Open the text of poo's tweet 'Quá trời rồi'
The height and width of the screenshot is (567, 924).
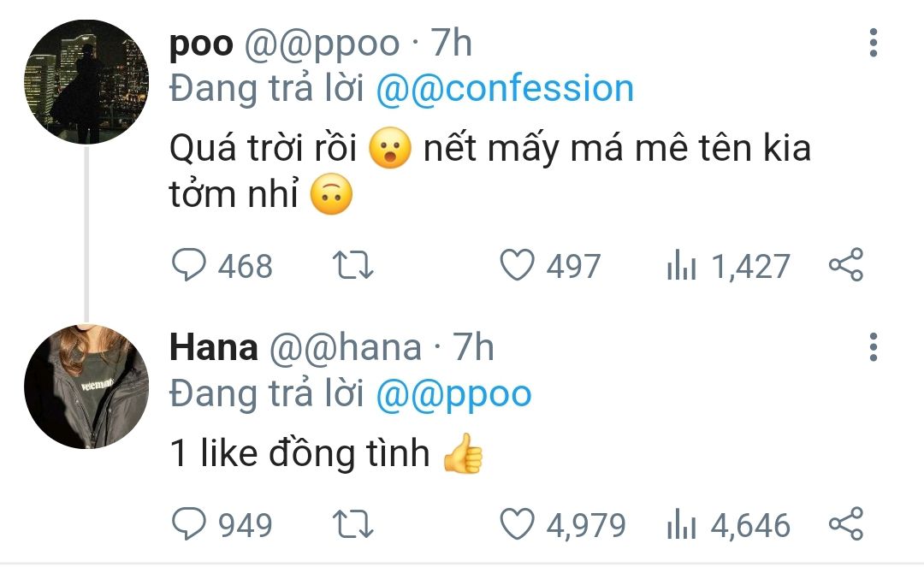[x=263, y=147]
